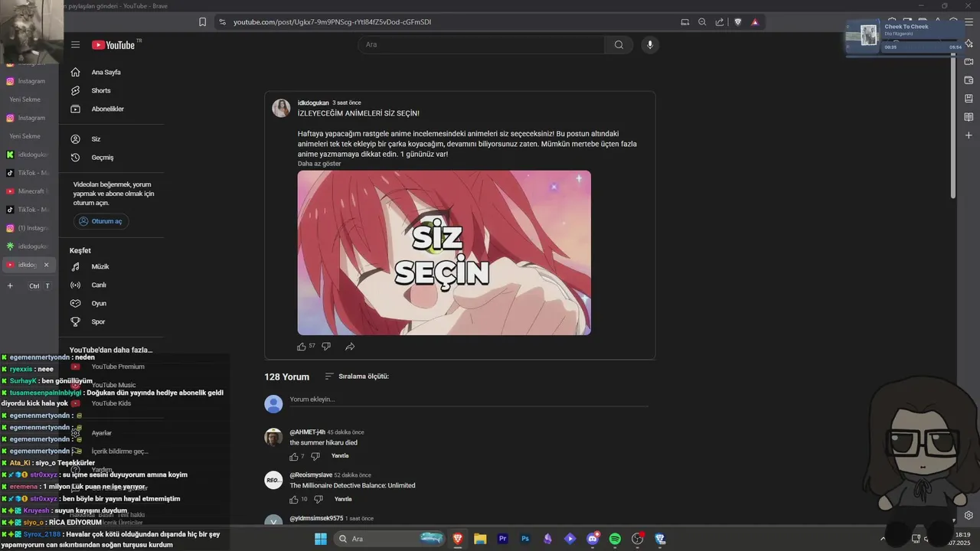Open OBS Studio from the taskbar
The width and height of the screenshot is (980, 551).
click(638, 539)
